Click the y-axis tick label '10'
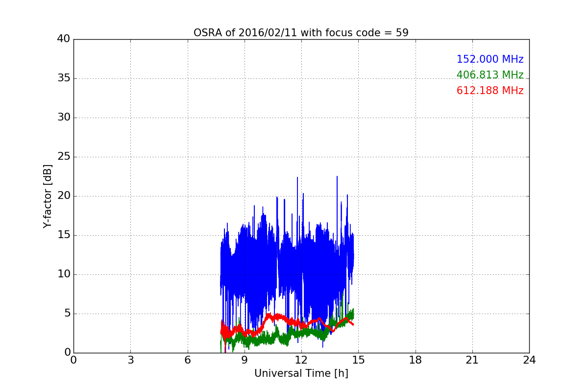588x392 pixels. 64,274
